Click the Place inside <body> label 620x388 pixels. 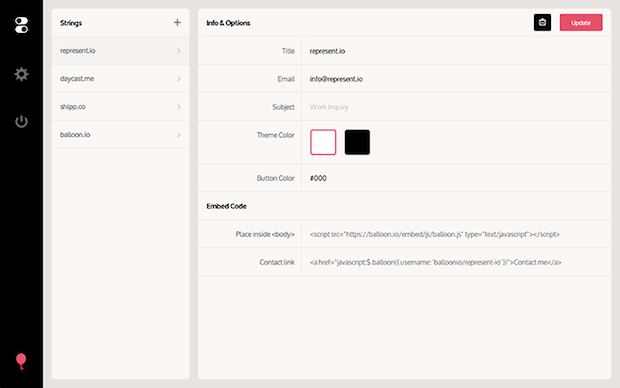point(265,234)
